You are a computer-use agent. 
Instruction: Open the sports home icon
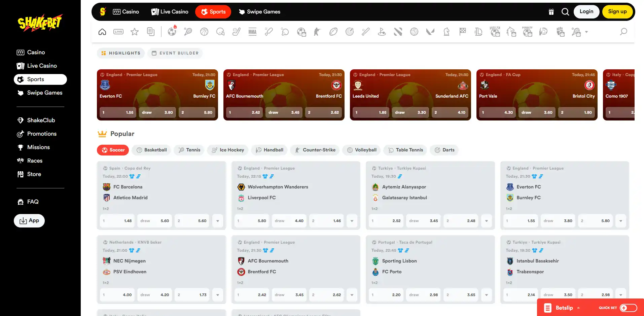point(102,32)
